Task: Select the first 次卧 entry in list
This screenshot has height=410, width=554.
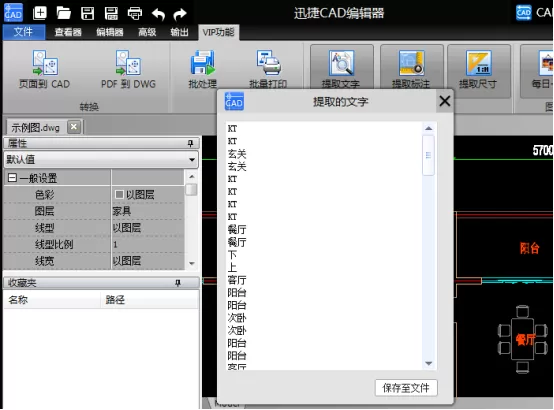Action: tap(237, 318)
